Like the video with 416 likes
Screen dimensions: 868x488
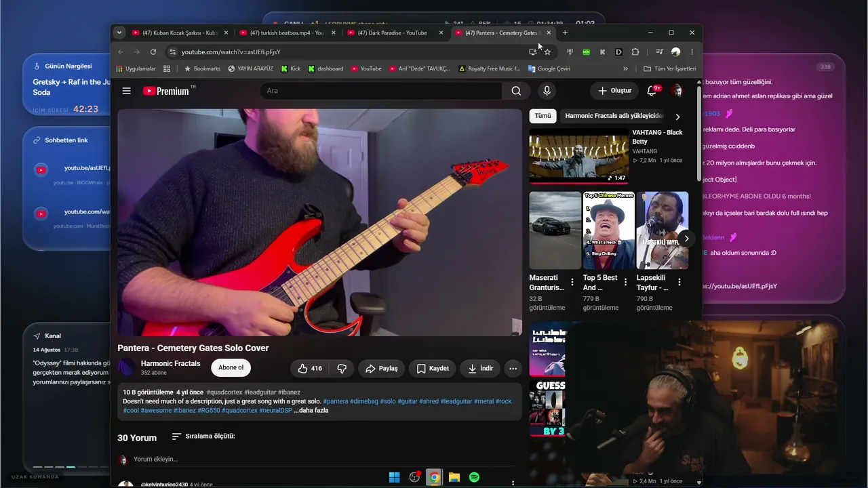pyautogui.click(x=310, y=368)
